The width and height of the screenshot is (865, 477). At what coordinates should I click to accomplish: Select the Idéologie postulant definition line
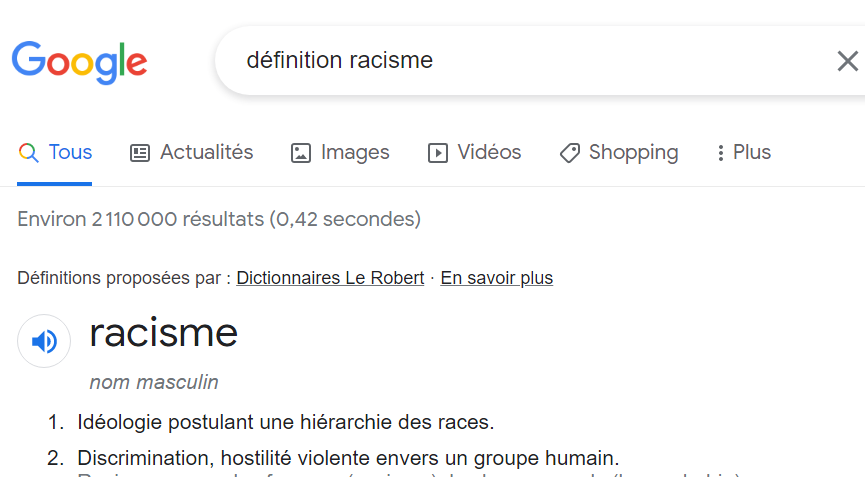coord(285,422)
